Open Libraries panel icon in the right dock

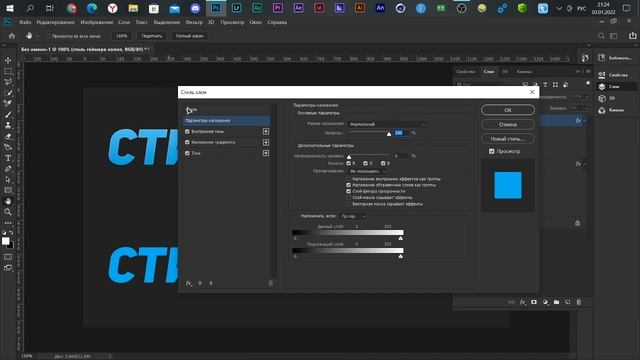602,58
